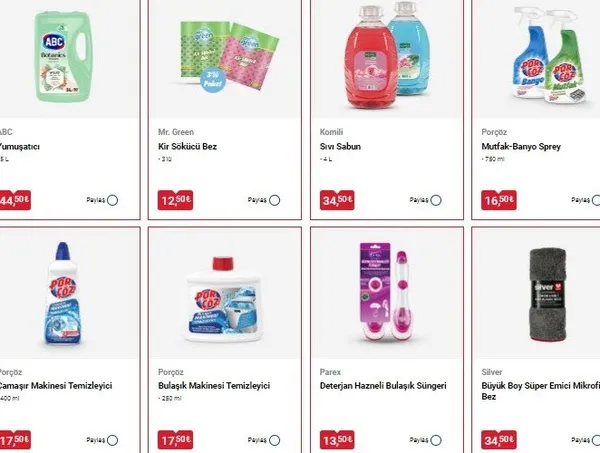Select Paylaş circle for Çamaşır Makinesi Temizleyici

click(112, 440)
